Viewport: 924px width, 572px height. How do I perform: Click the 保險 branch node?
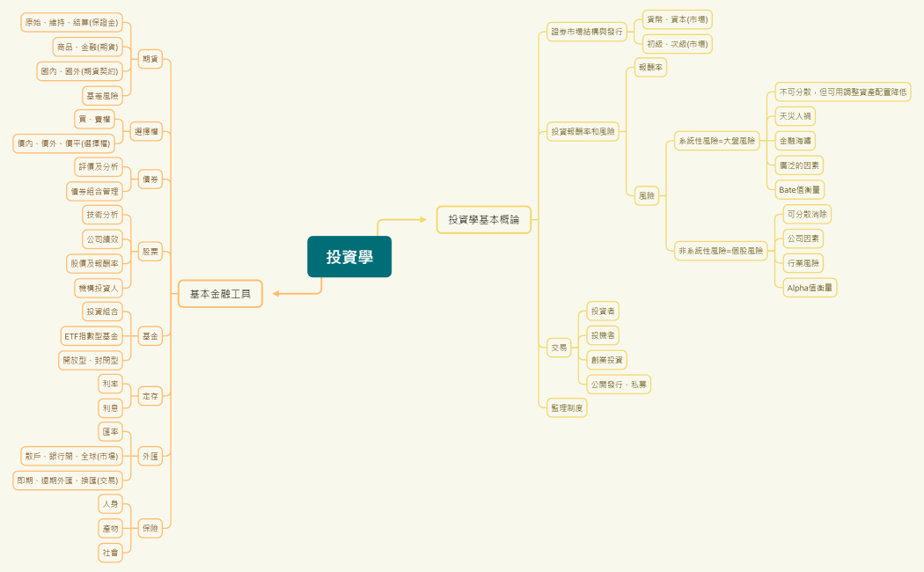click(149, 529)
